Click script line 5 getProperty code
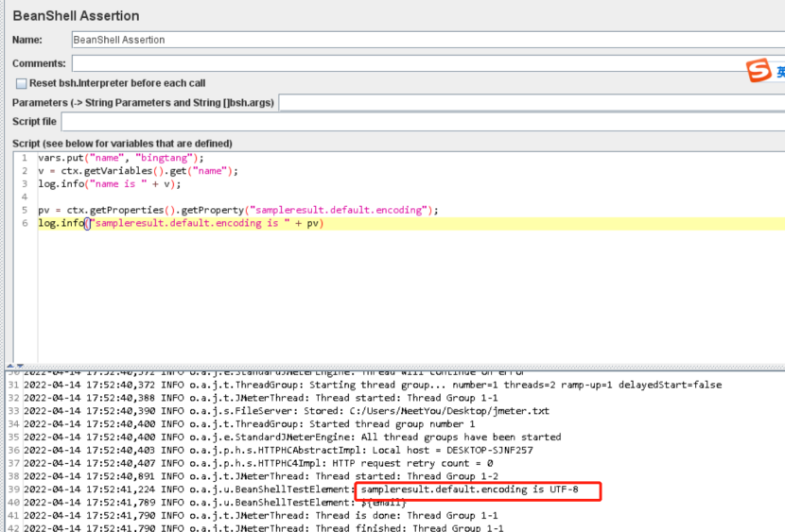 (238, 210)
